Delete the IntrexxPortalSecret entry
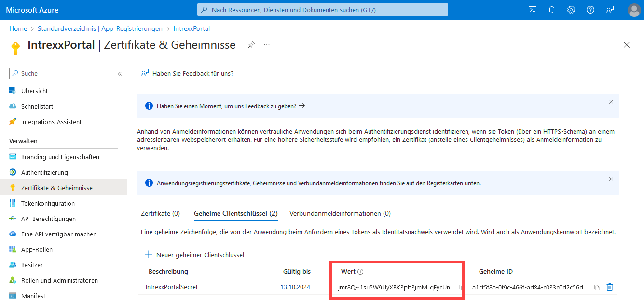The height and width of the screenshot is (303, 644). [610, 287]
